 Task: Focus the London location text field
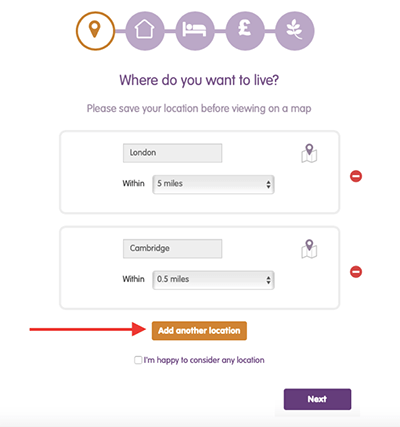(172, 153)
